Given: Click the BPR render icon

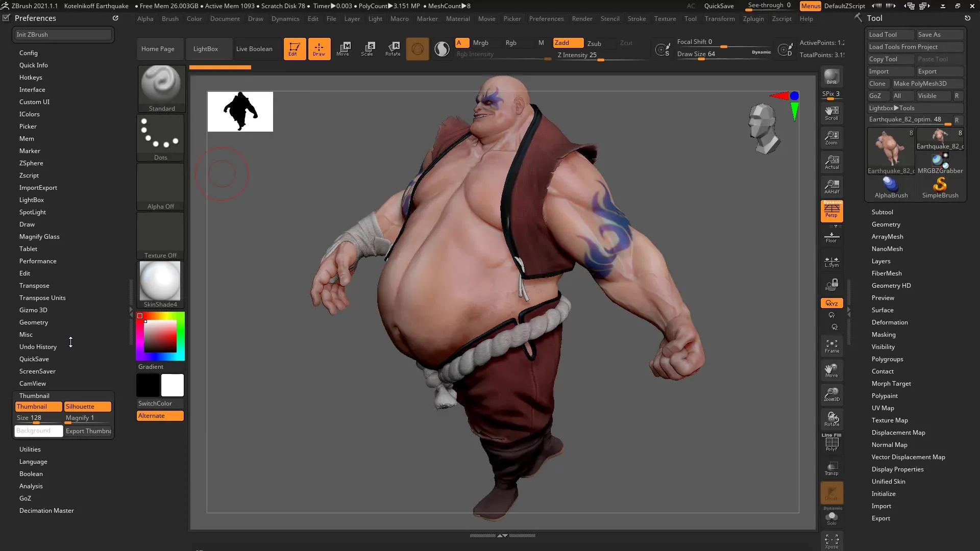Looking at the screenshot, I should 831,77.
